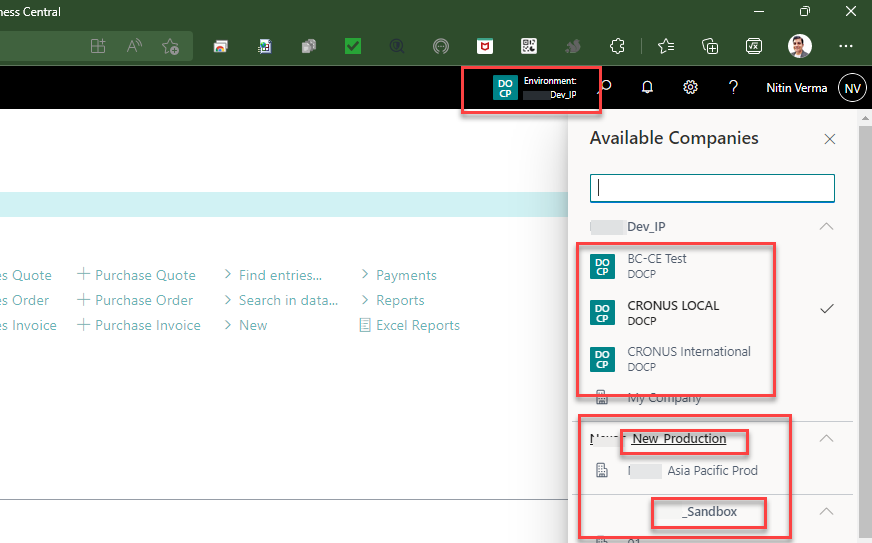The width and height of the screenshot is (872, 543).
Task: Open browser extensions puzzle icon
Action: click(618, 46)
